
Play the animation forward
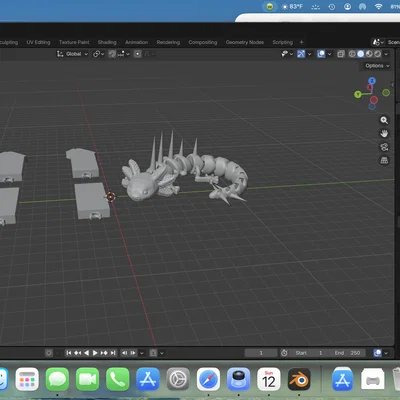click(95, 353)
